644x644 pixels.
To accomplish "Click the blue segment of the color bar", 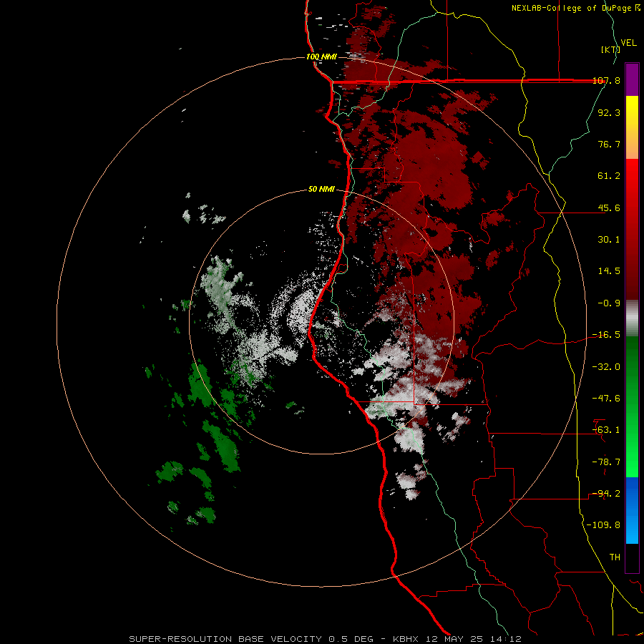I will click(632, 510).
